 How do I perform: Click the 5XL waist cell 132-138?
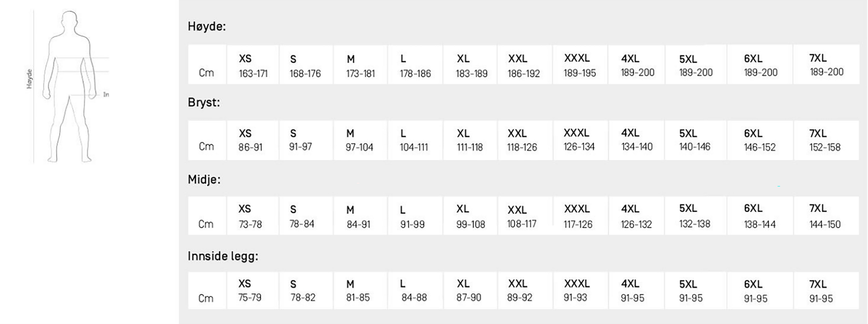pos(694,216)
